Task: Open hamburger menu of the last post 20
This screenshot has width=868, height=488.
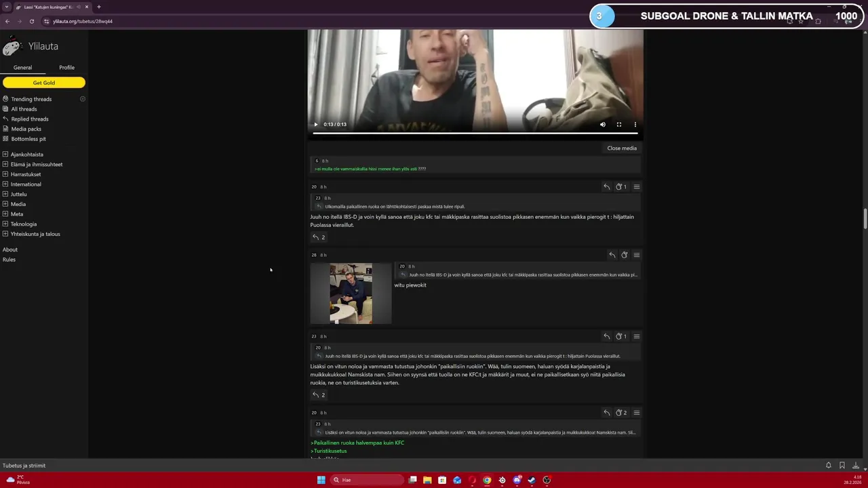Action: point(636,412)
